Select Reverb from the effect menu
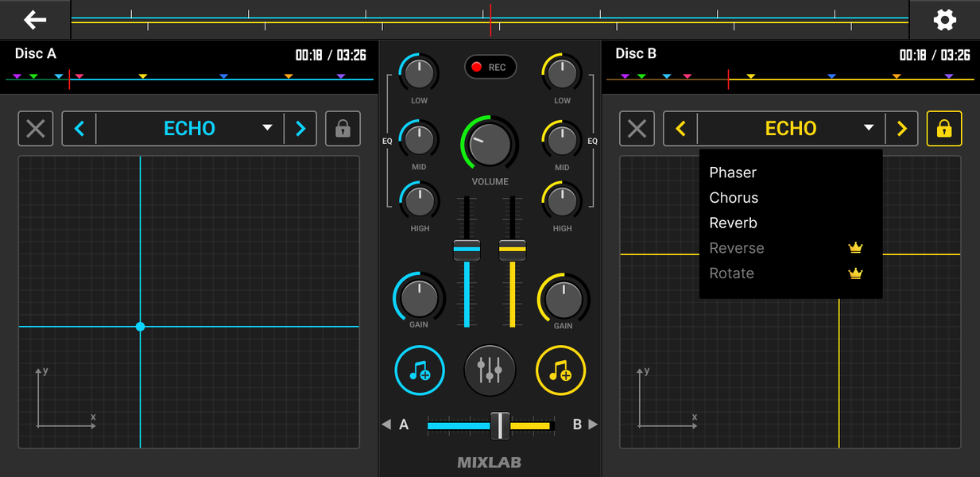 [x=733, y=223]
